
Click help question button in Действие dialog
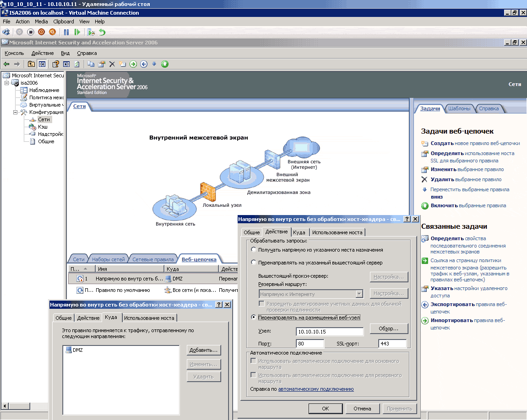(x=407, y=219)
